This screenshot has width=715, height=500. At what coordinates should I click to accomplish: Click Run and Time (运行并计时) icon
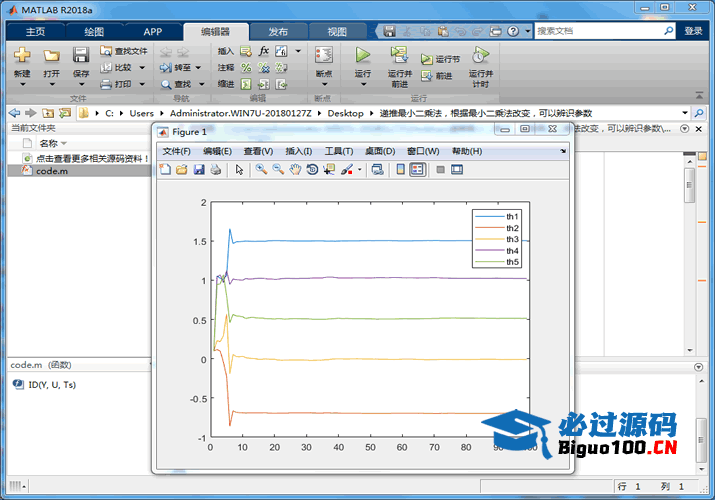click(x=480, y=56)
